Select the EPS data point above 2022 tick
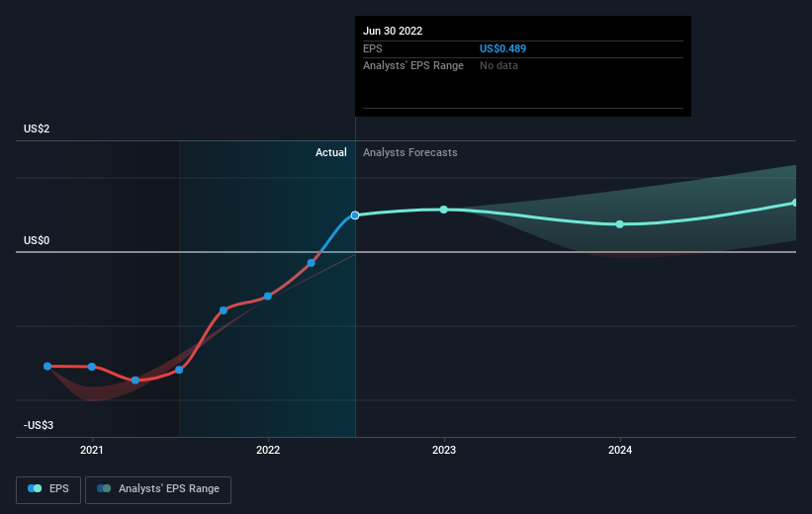 [x=268, y=297]
